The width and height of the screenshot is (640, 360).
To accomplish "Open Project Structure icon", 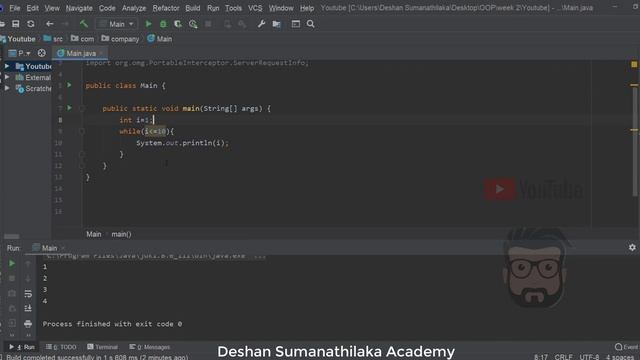I will click(x=276, y=24).
